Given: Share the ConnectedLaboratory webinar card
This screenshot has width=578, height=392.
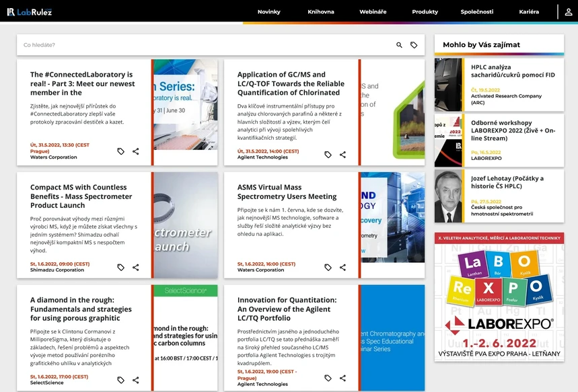Looking at the screenshot, I should (x=136, y=151).
